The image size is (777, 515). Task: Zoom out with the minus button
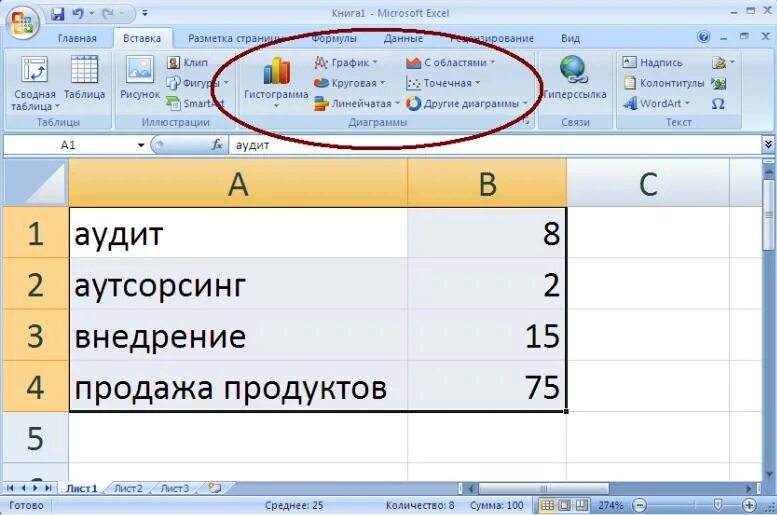tap(640, 506)
